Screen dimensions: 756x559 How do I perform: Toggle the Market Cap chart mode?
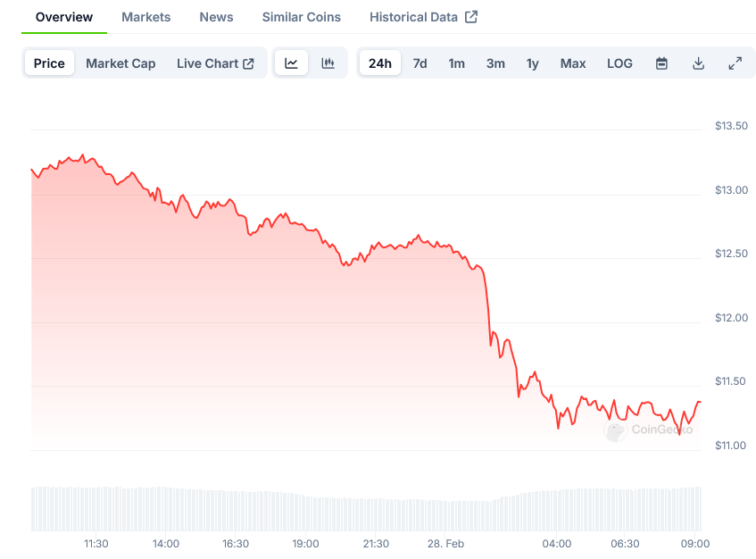120,63
